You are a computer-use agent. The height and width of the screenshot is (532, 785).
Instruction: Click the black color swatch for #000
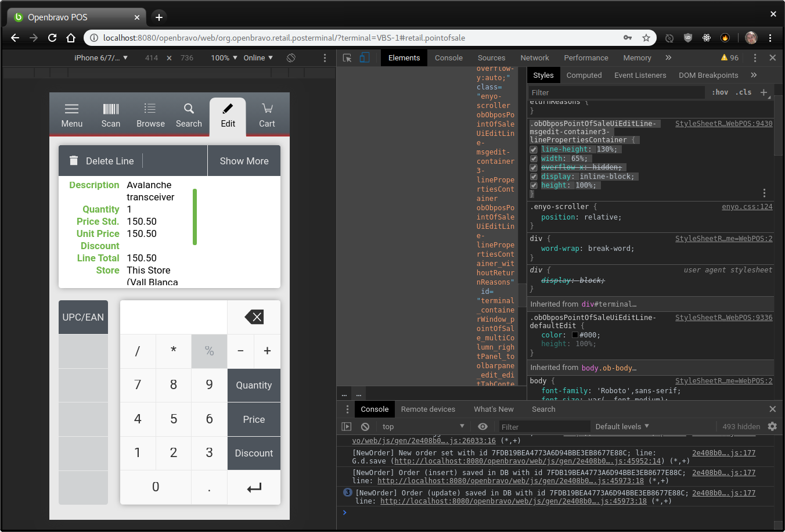click(575, 335)
